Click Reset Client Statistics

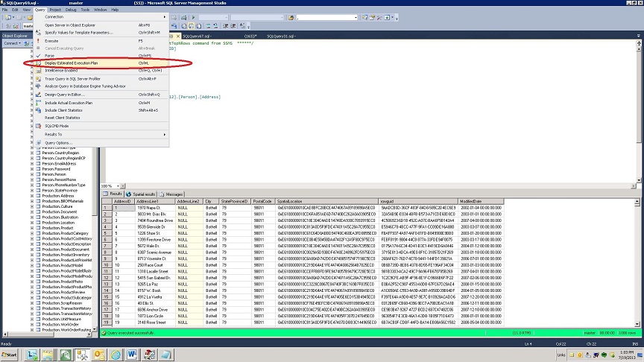point(101,118)
